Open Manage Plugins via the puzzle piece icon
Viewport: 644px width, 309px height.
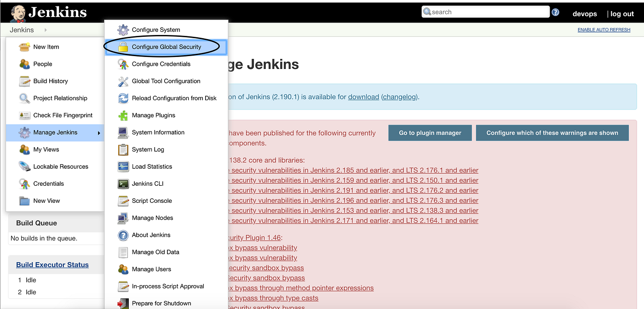(x=122, y=115)
